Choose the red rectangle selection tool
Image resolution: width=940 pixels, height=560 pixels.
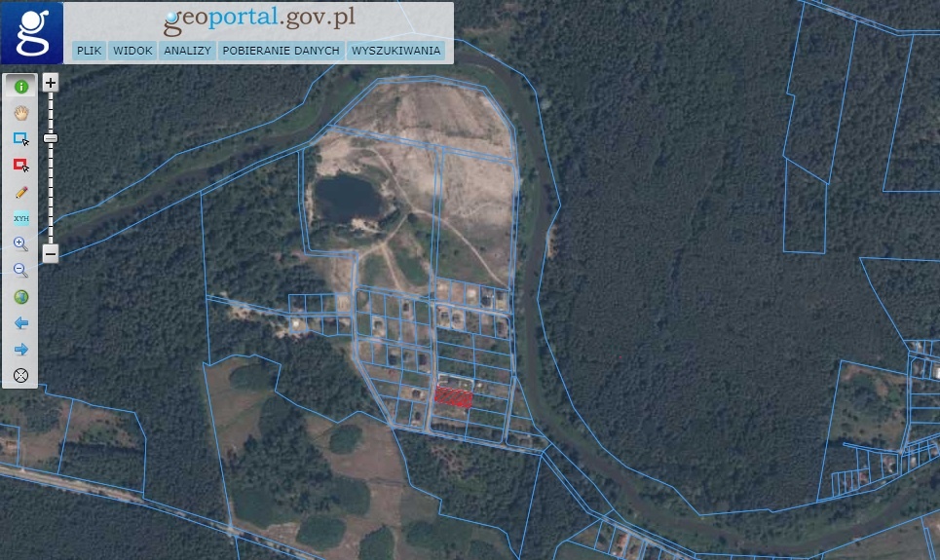coord(21,166)
